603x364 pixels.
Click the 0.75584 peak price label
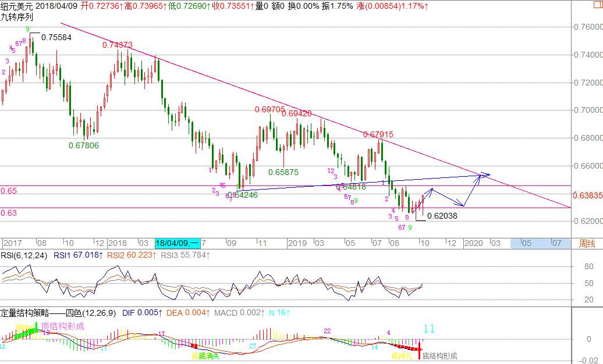[x=56, y=37]
